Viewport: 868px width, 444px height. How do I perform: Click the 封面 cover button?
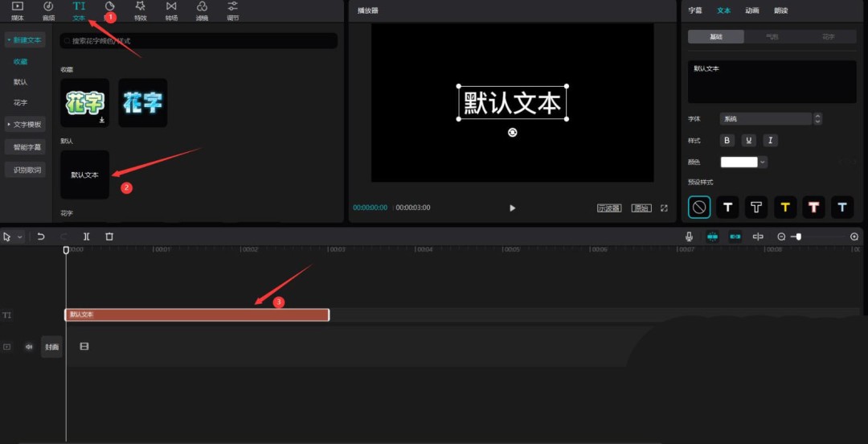tap(51, 347)
